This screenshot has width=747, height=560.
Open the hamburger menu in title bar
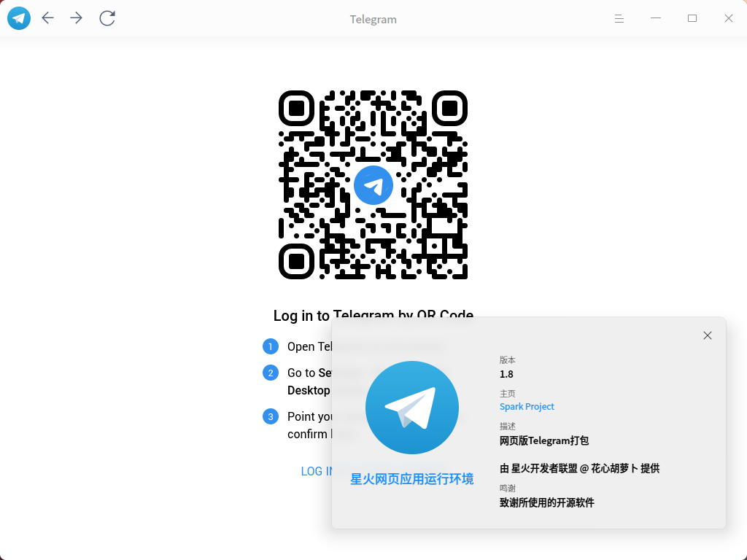coord(619,19)
